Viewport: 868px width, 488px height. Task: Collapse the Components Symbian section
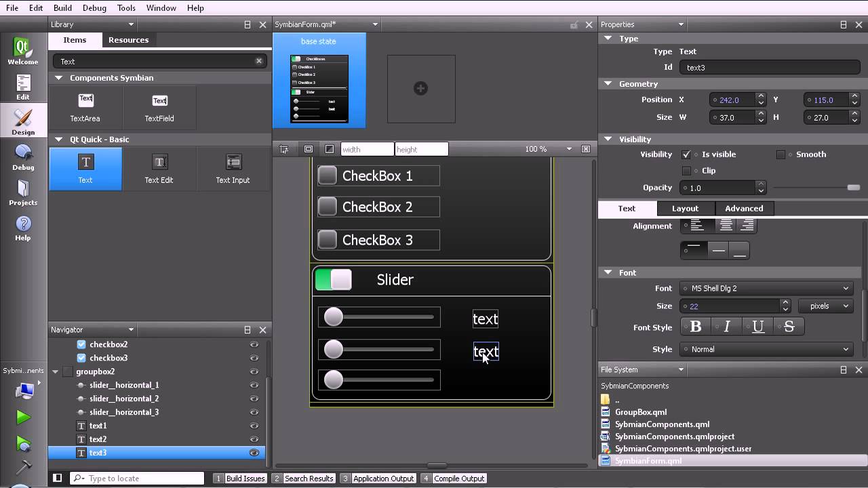58,78
